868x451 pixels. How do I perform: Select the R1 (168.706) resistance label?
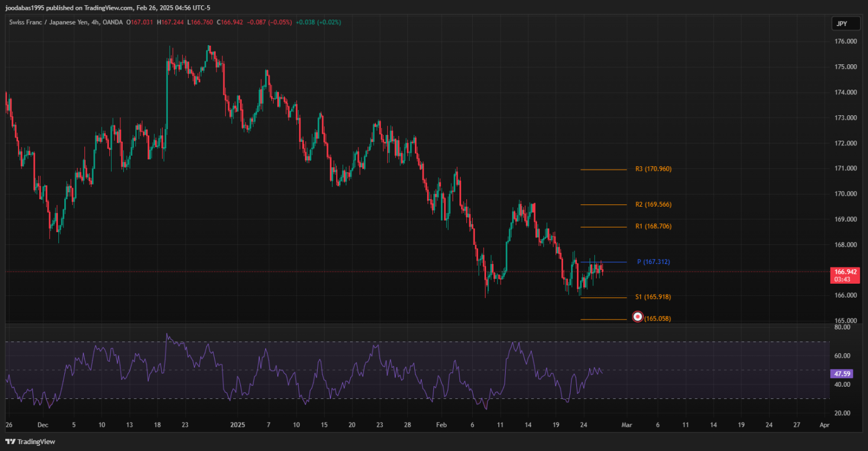tap(653, 226)
